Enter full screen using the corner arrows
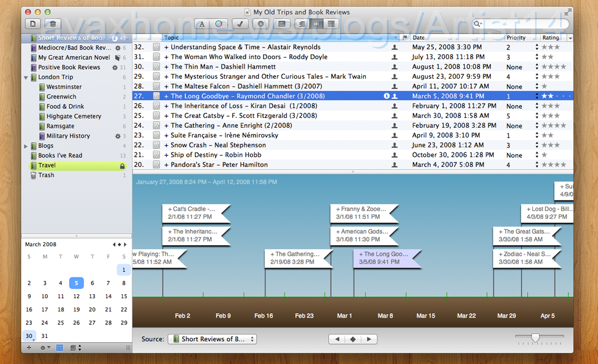598x364 pixels. [x=568, y=12]
